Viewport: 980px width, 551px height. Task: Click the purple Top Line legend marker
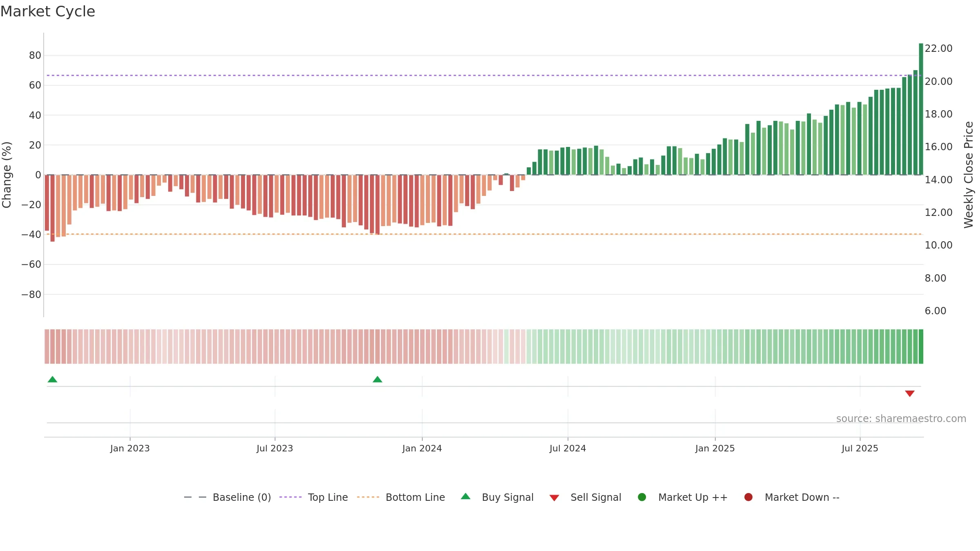tap(290, 497)
